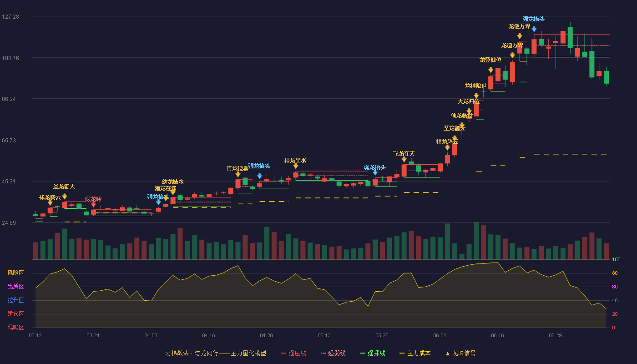Click the 龙吟信号 triangle legend icon
The image size is (637, 364).
447,354
